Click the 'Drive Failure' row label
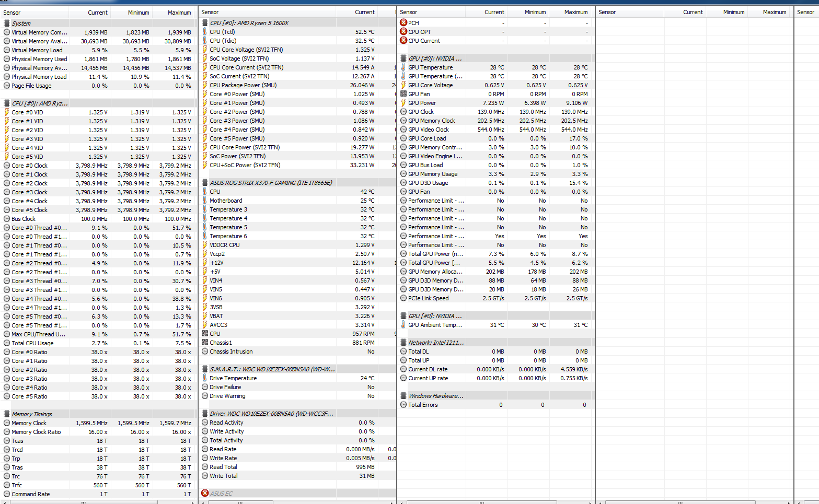 coord(225,387)
